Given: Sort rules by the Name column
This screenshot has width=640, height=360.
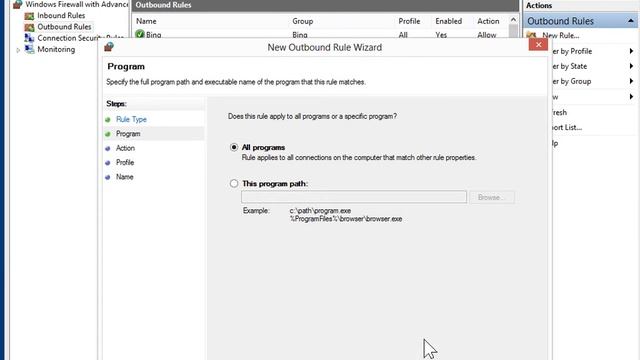Looking at the screenshot, I should click(x=146, y=21).
